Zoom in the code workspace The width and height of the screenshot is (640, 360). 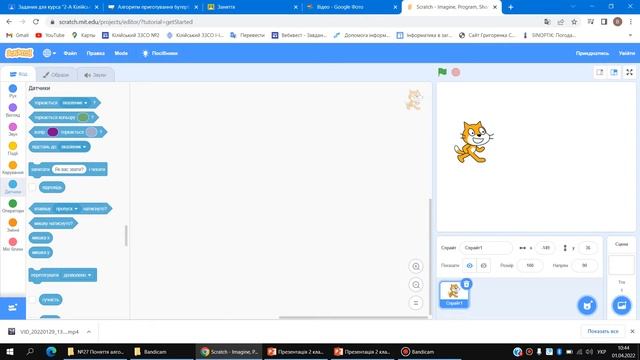click(416, 266)
